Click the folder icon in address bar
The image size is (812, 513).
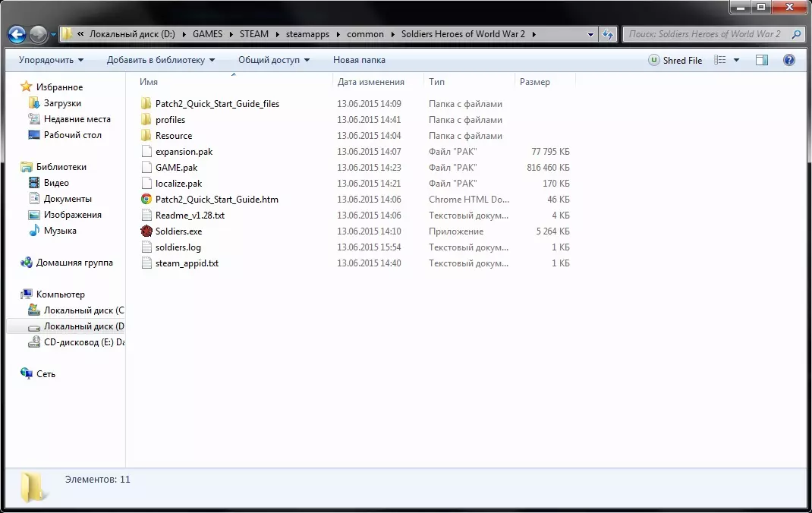click(x=67, y=34)
